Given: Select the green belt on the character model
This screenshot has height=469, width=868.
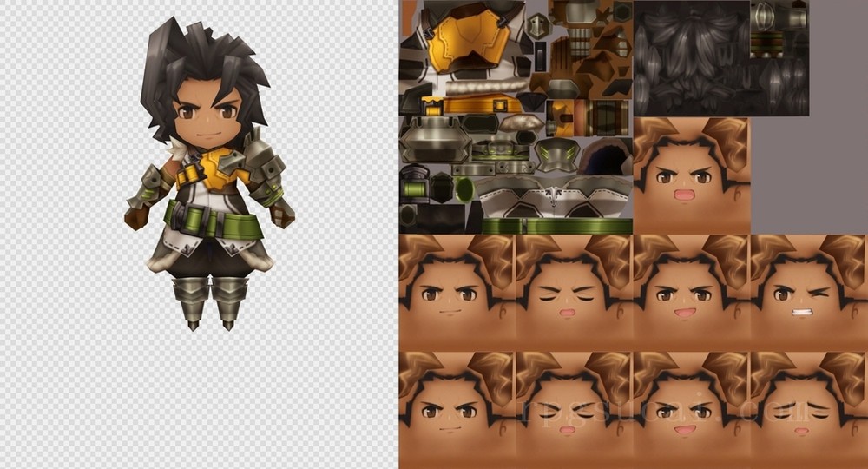Looking at the screenshot, I should [x=213, y=224].
